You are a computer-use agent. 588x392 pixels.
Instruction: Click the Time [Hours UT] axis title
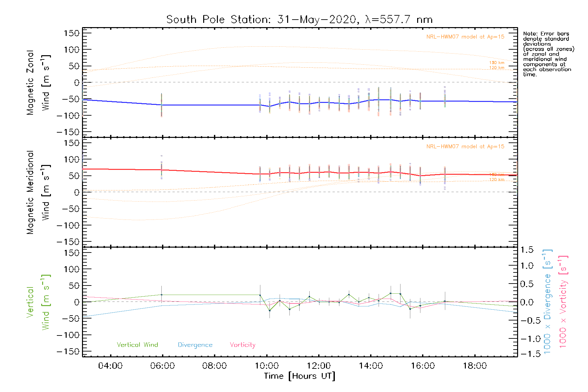(299, 376)
